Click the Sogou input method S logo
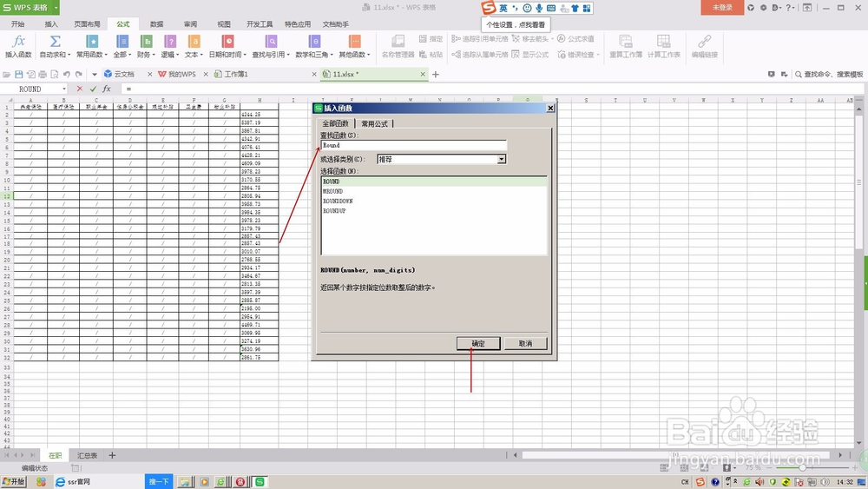 click(488, 8)
